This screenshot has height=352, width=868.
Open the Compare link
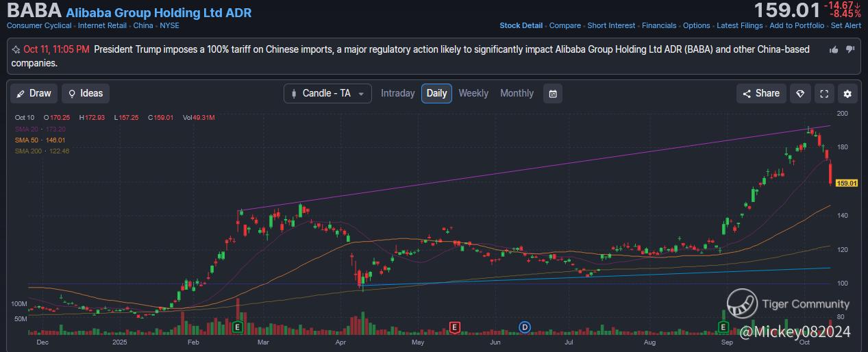565,25
